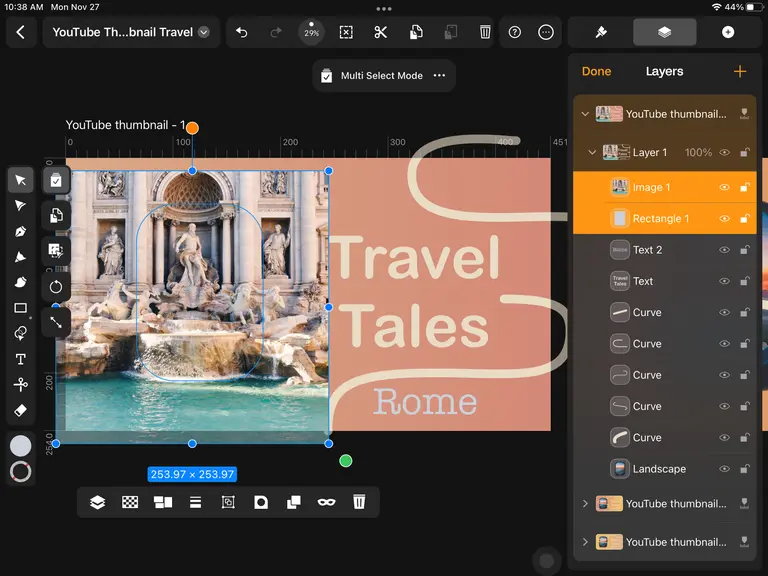Export the first YouTube thumbnail artboard icon
The height and width of the screenshot is (576, 768).
[x=744, y=114]
